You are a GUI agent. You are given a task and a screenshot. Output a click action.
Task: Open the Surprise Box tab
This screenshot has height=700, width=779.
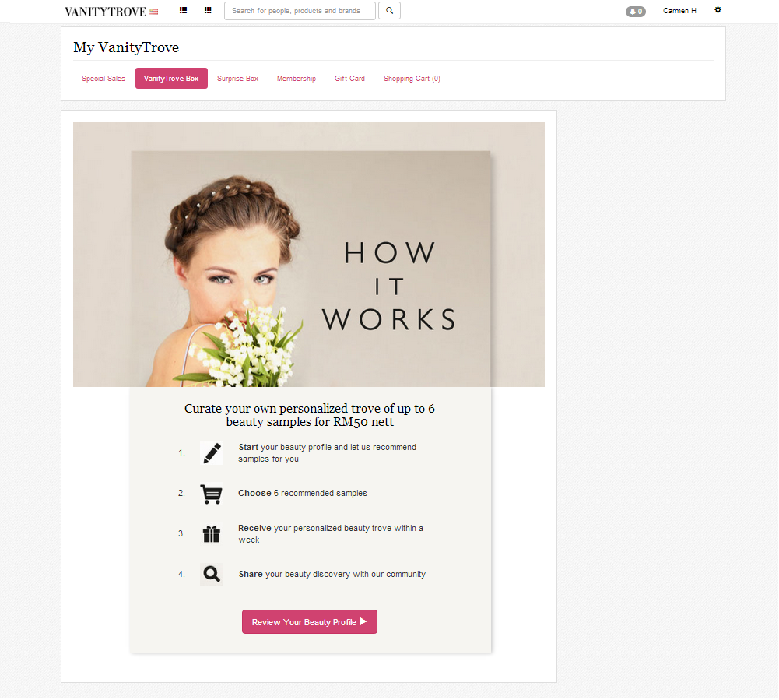[238, 79]
